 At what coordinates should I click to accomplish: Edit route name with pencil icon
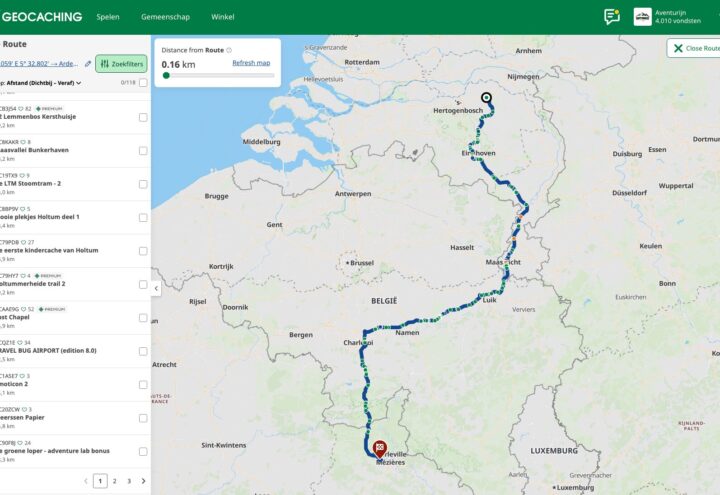click(x=88, y=64)
